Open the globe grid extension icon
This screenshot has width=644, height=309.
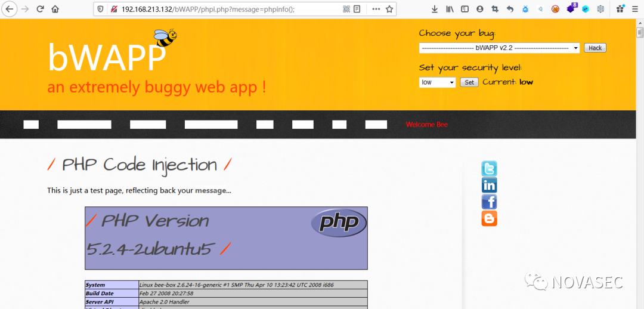(600, 9)
